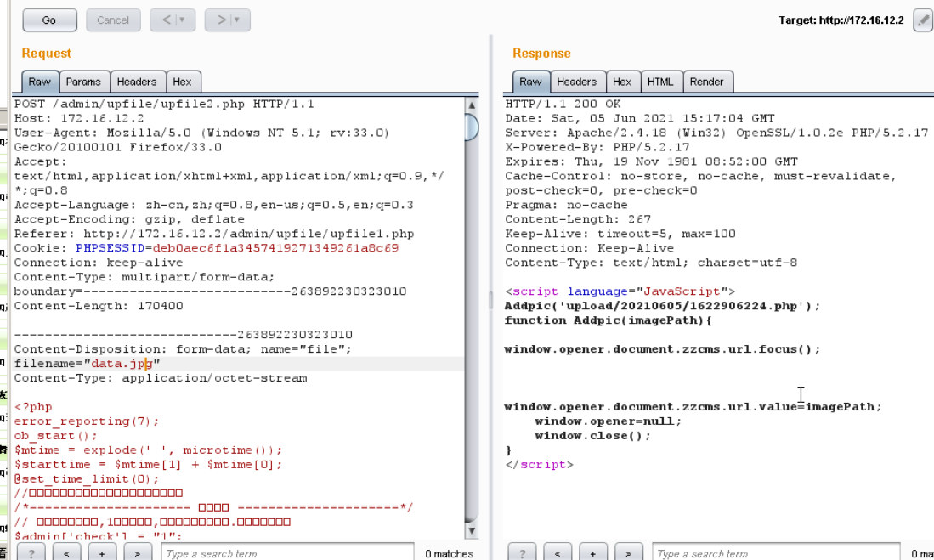
Task: Focus the response search term field
Action: (x=776, y=553)
